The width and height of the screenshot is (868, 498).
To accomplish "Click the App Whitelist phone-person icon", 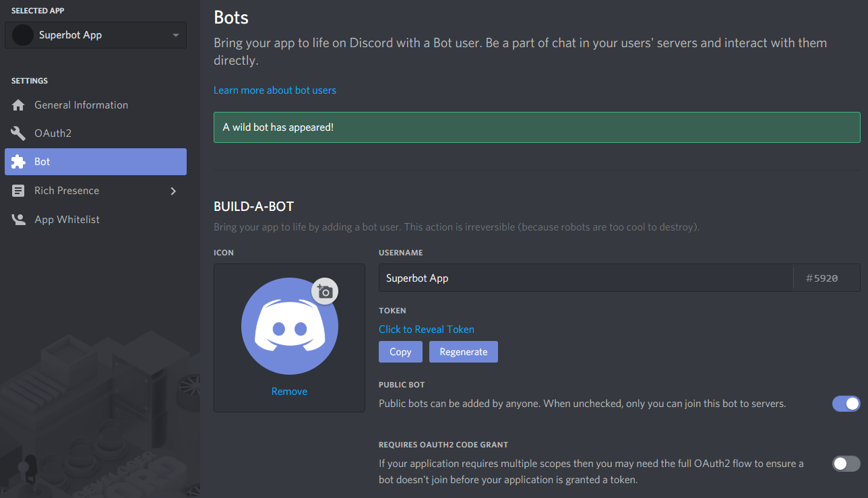I will click(x=19, y=220).
